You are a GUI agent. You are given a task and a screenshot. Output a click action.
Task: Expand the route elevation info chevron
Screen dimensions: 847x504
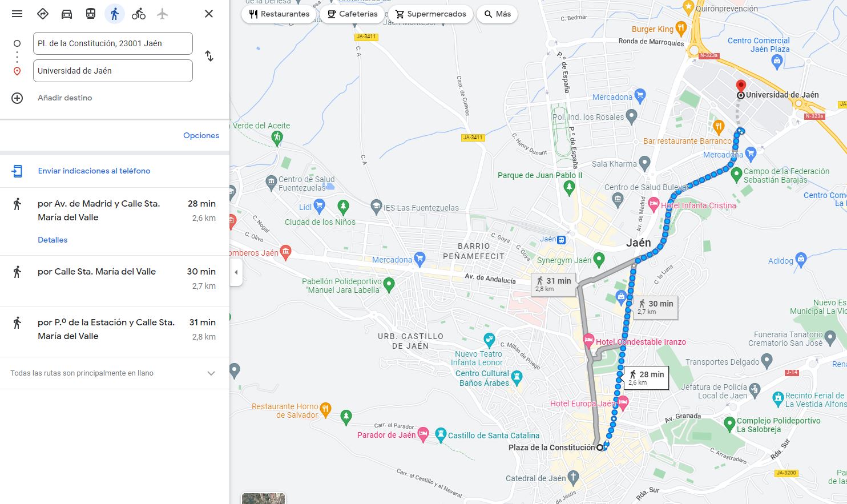coord(211,373)
